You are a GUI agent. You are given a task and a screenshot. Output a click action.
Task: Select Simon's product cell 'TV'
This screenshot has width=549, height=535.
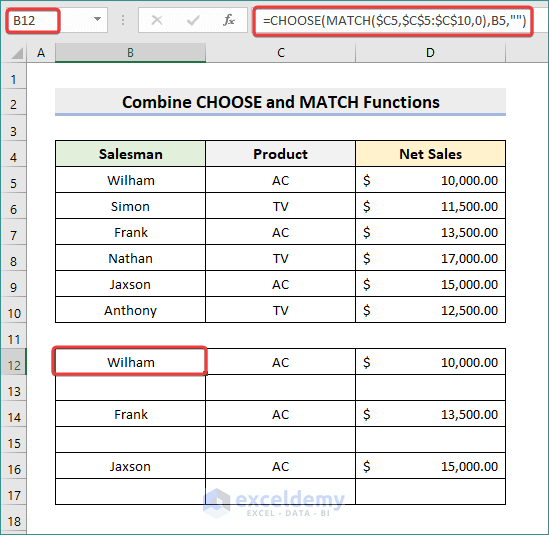[280, 206]
